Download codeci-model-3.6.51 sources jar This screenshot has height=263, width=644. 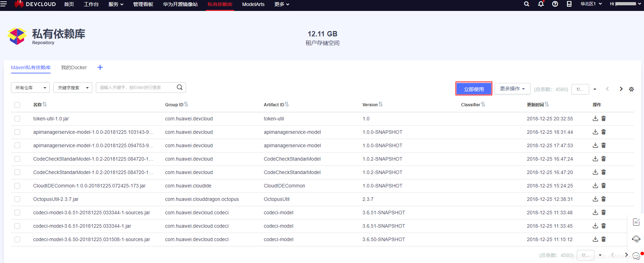[595, 213]
